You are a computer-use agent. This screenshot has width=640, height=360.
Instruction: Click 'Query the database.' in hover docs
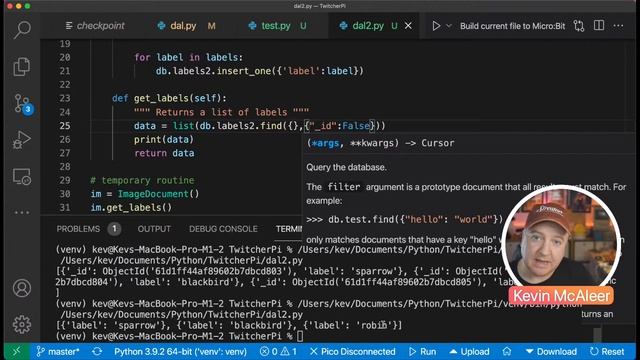tap(346, 167)
